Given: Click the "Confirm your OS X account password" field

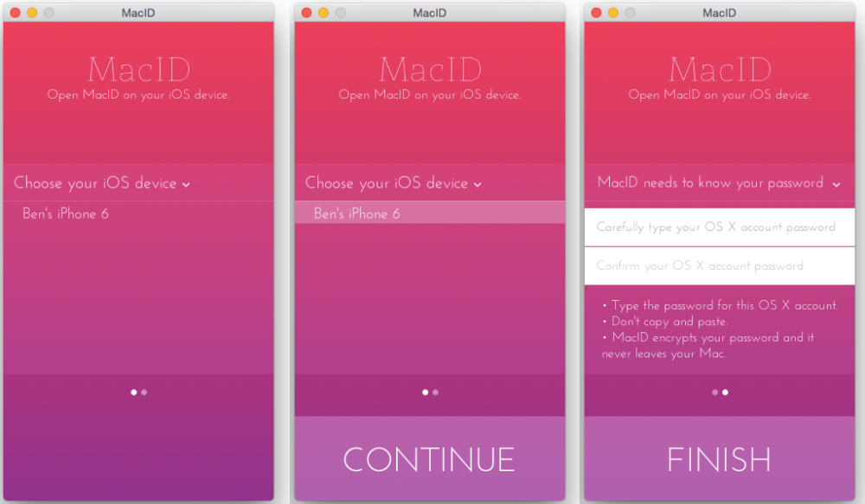Looking at the screenshot, I should pos(719,265).
